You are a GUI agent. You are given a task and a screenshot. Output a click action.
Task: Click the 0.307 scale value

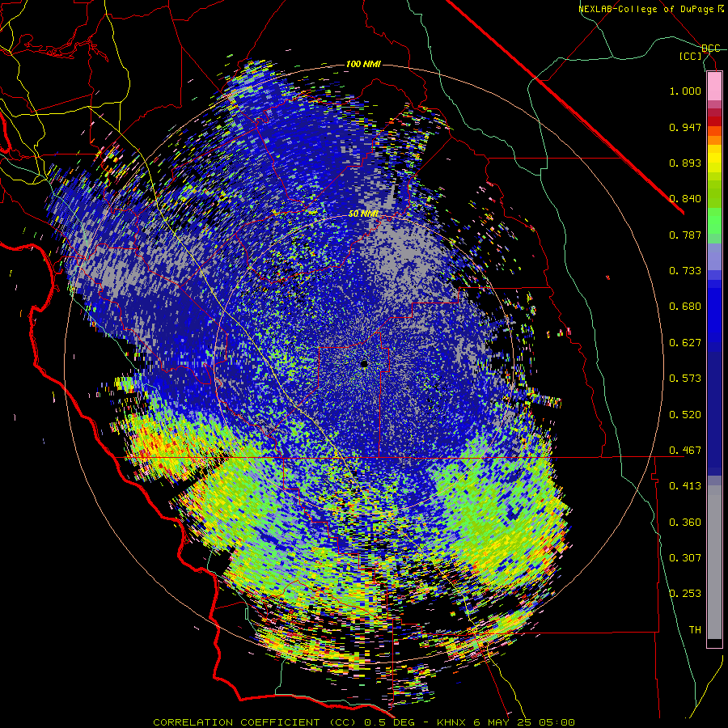685,558
